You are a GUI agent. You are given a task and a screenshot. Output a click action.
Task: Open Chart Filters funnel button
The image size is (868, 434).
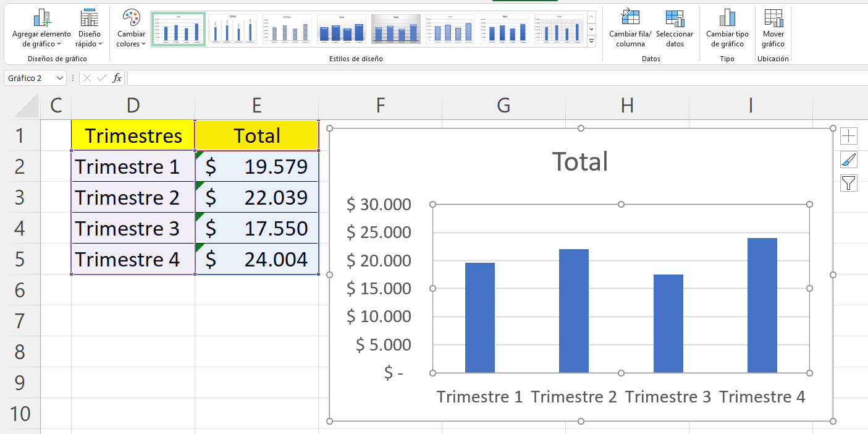849,183
